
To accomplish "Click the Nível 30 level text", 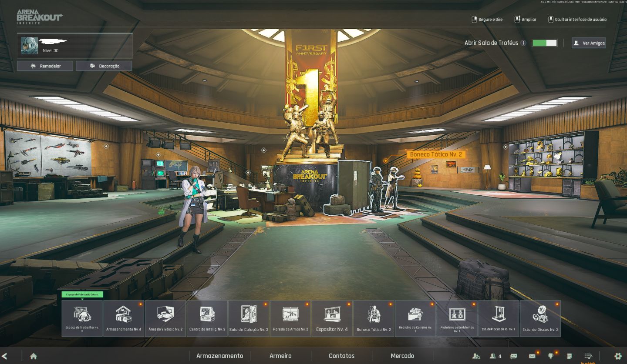I will (x=51, y=50).
